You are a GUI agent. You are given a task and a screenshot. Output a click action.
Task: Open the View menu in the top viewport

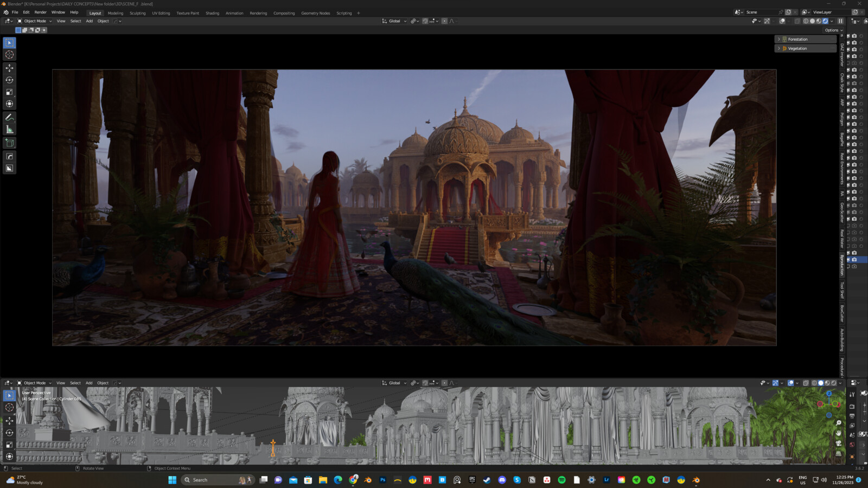tap(61, 21)
